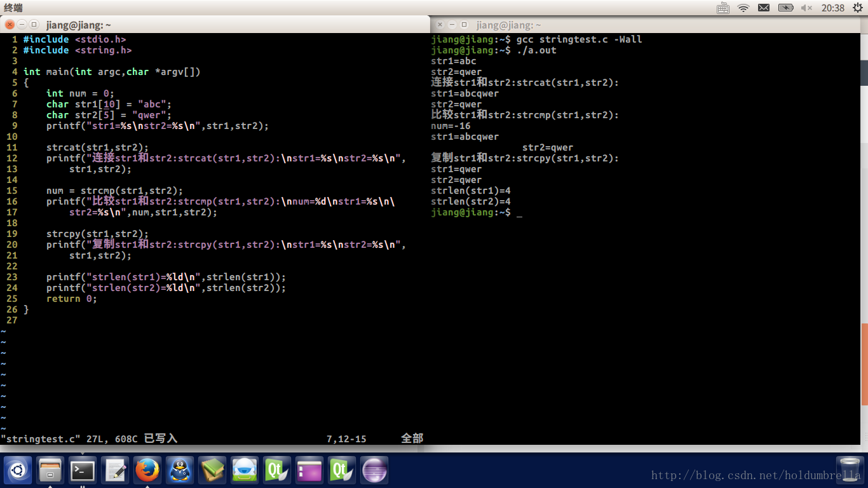This screenshot has width=868, height=488.
Task: Minimize the right terminal window
Action: pyautogui.click(x=452, y=25)
